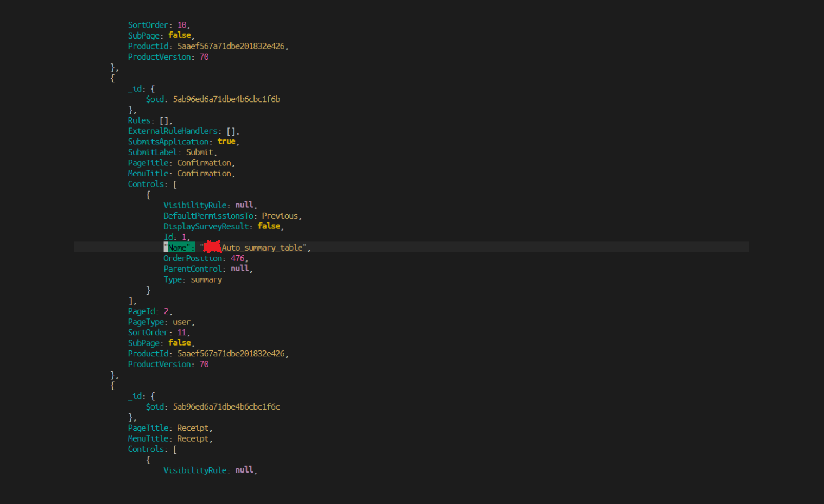
Task: Click the PageTitle: Receipt line
Action: 170,428
